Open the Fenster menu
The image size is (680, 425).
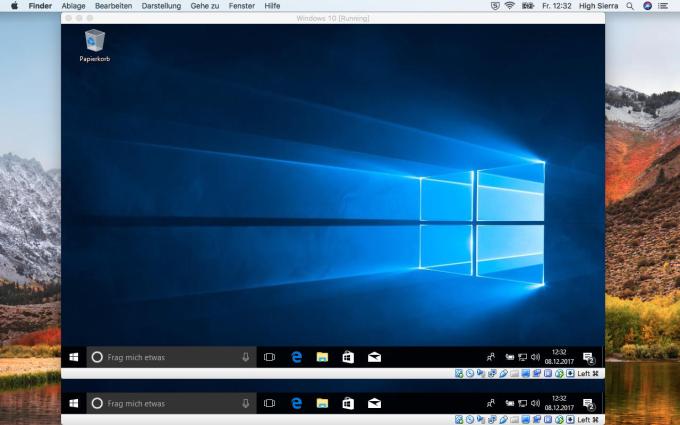tap(242, 6)
